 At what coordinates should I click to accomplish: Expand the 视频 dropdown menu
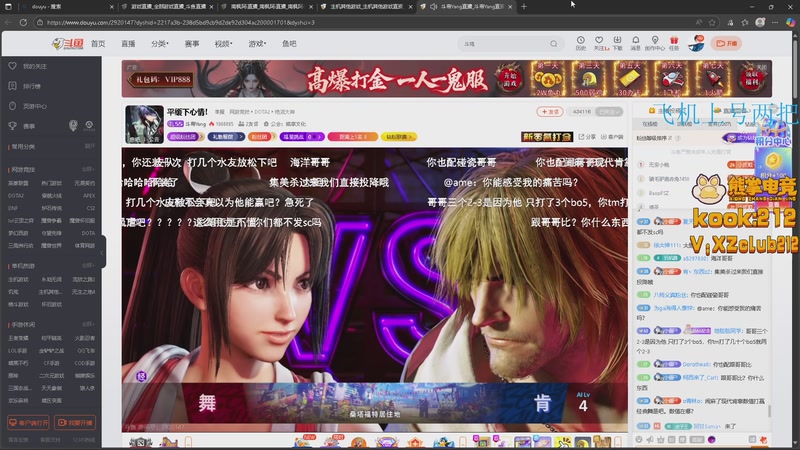[223, 44]
